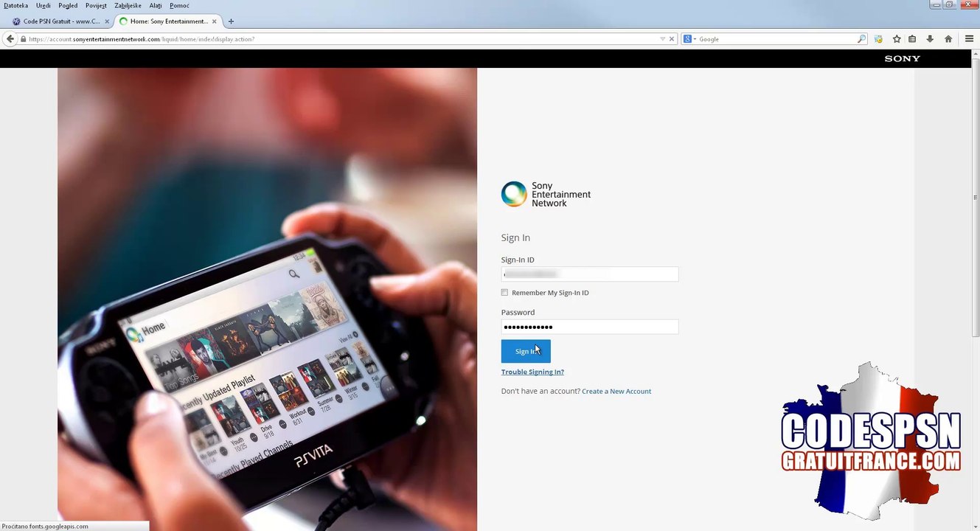
Task: Open the Uredi menu
Action: tap(44, 5)
